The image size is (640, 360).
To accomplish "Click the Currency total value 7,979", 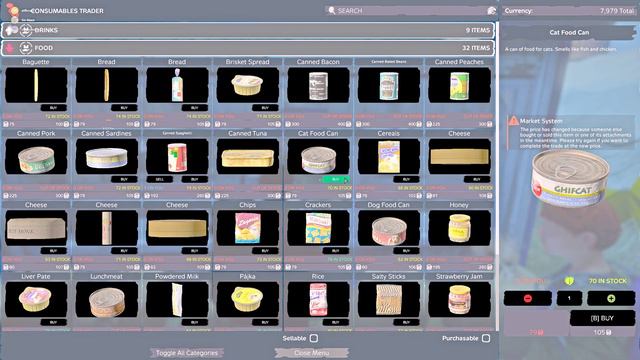I will [x=616, y=11].
